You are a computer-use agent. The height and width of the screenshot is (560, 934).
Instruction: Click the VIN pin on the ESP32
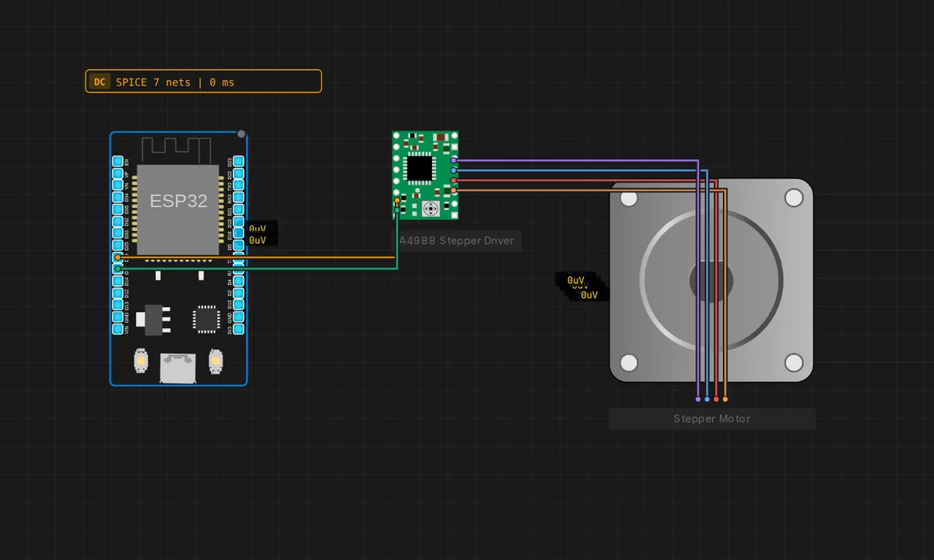(118, 328)
